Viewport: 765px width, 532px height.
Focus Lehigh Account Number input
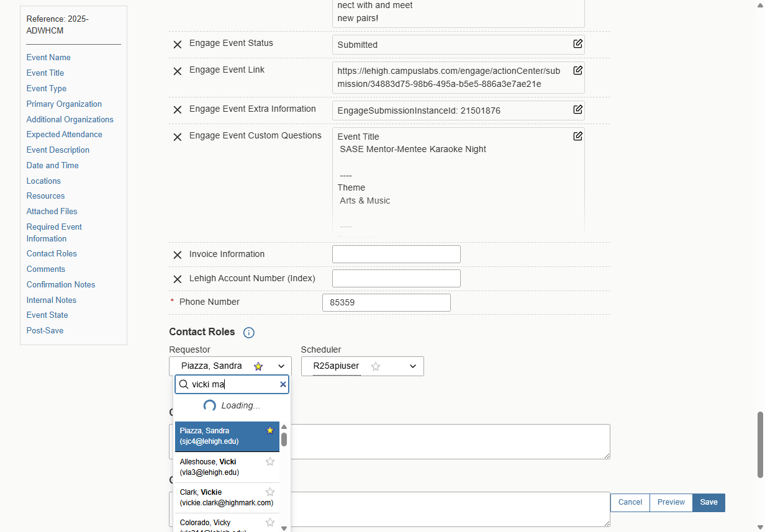396,278
